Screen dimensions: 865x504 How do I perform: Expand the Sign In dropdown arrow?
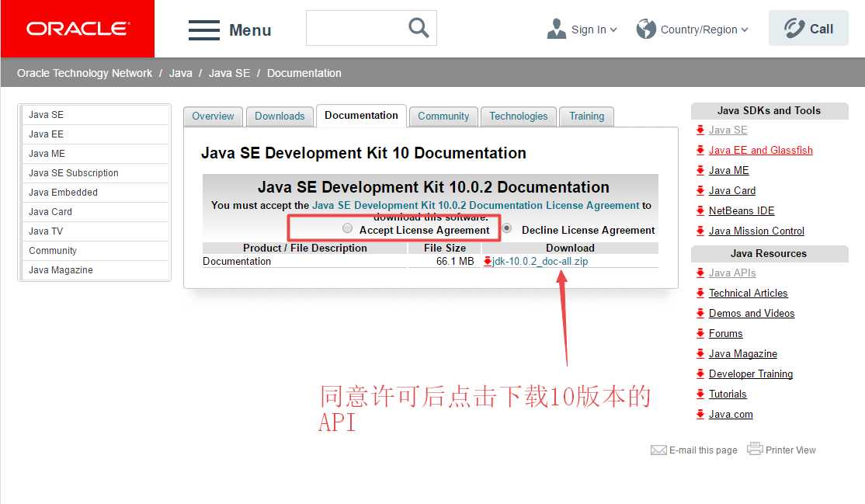613,30
